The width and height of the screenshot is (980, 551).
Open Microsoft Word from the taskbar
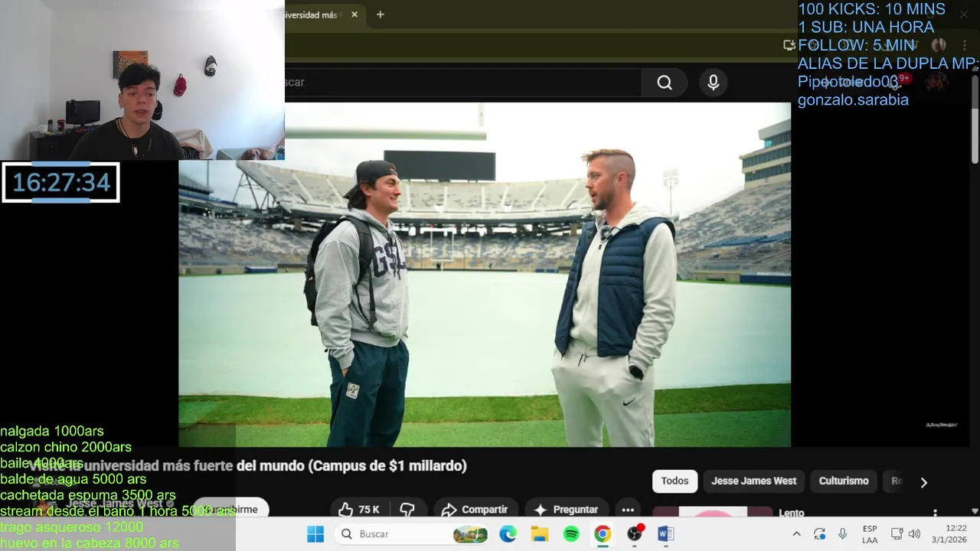665,534
